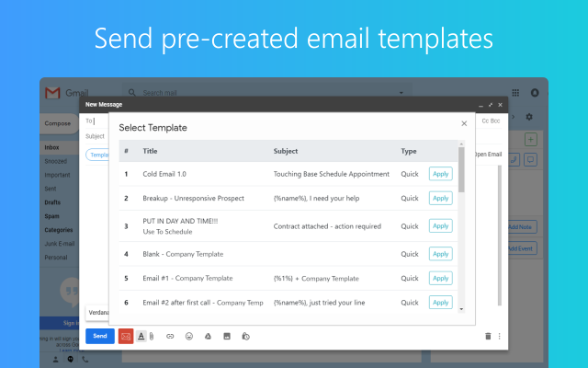Click the green plus icon in sidebar

click(x=531, y=139)
